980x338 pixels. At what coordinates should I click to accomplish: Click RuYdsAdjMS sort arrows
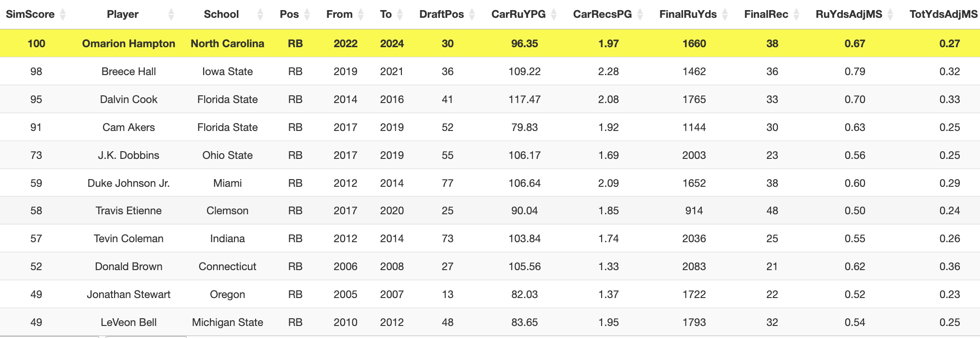point(890,14)
